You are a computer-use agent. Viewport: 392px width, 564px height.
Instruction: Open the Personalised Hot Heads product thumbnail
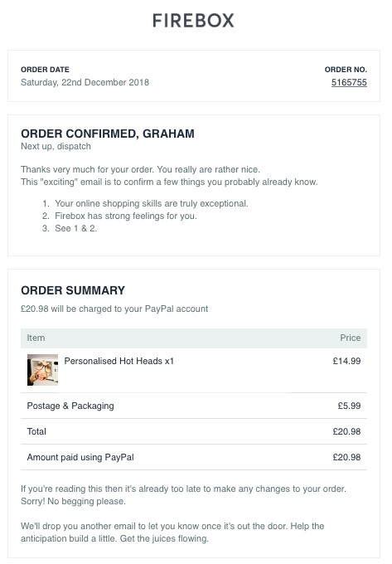pyautogui.click(x=42, y=370)
